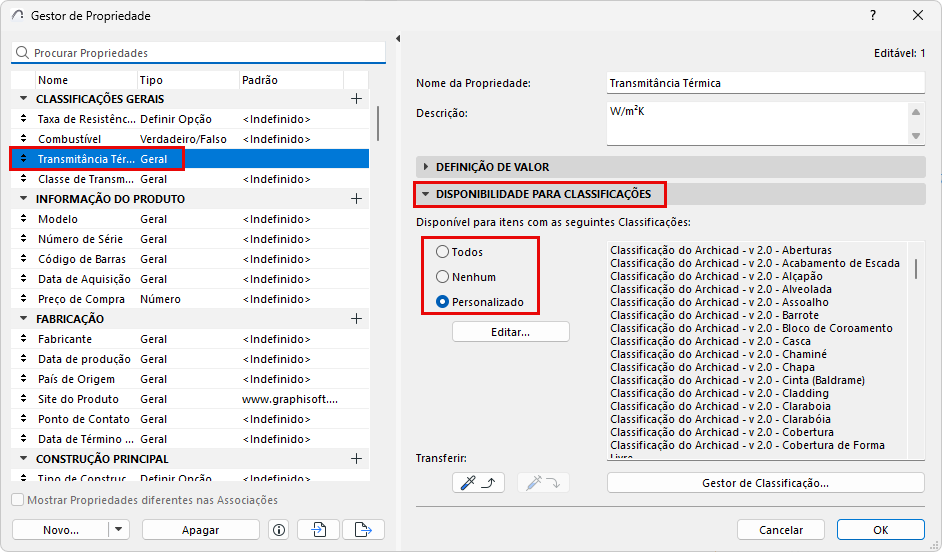Click the Nome da Propriedade text field

point(766,83)
